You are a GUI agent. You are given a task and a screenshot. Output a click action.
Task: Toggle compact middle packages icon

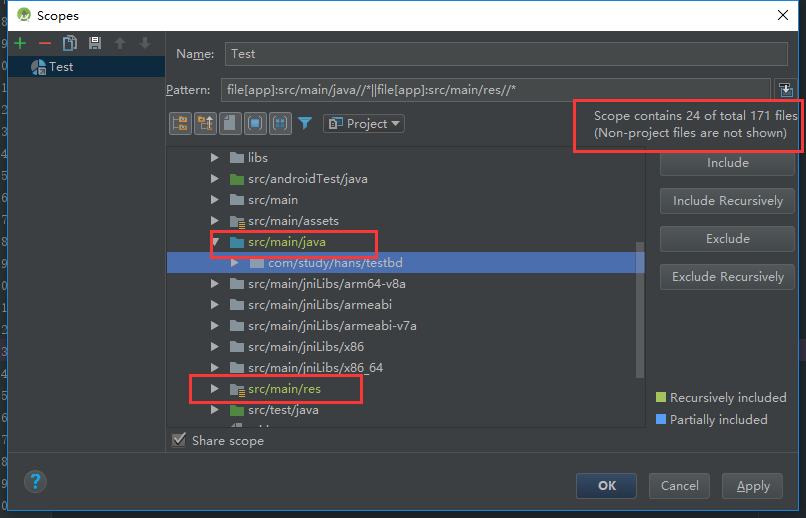205,123
